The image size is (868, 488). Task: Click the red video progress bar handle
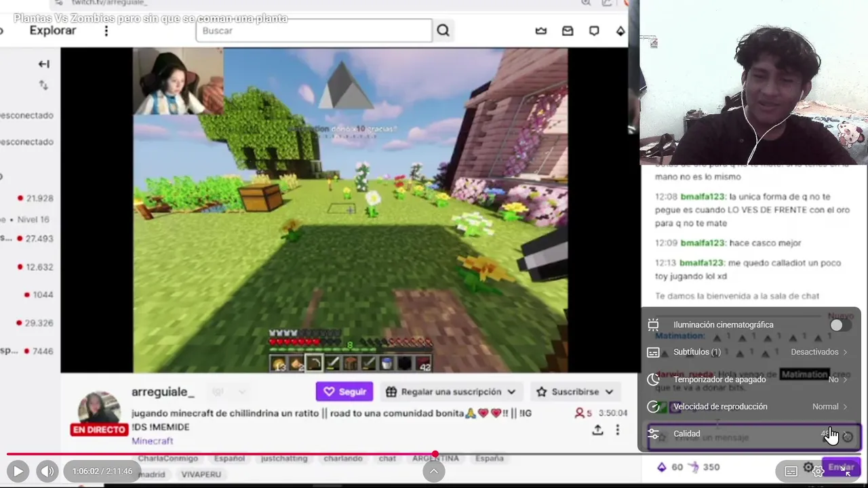coord(435,454)
